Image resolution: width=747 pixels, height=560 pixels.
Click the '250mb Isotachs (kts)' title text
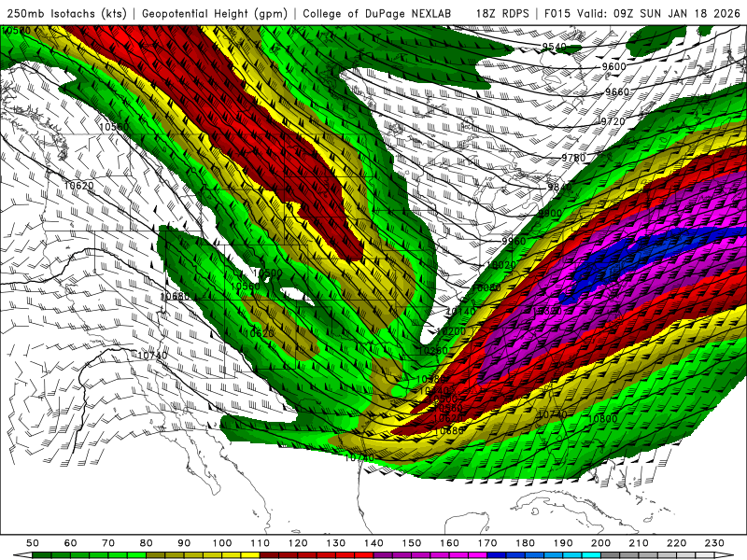[x=66, y=14]
